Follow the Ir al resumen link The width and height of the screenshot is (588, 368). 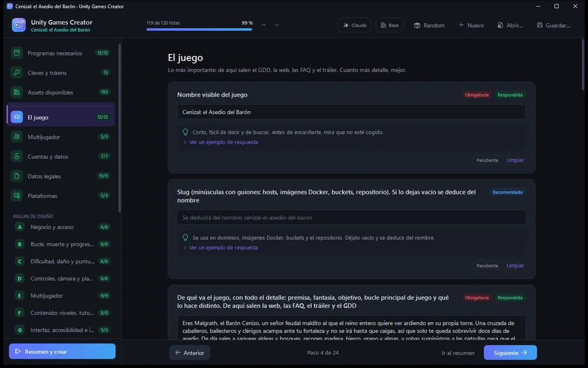click(x=458, y=353)
